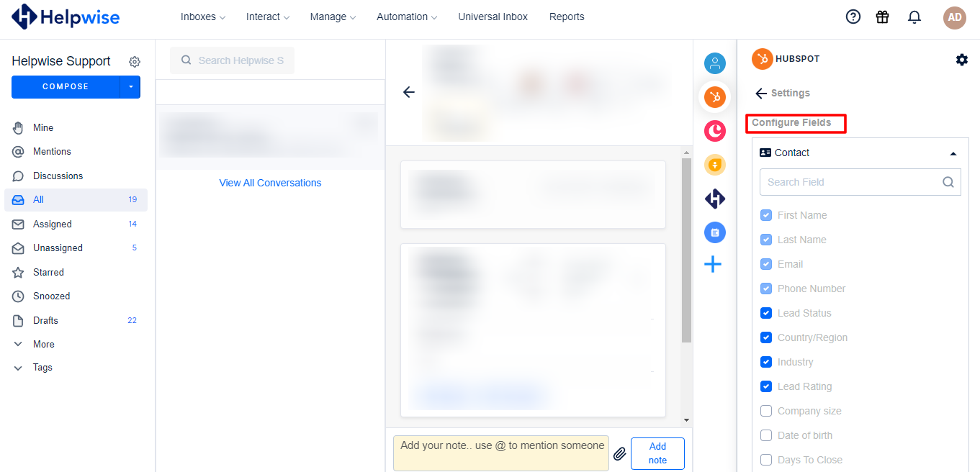Check the Date of birth field
Screen dimensions: 980x472
(x=765, y=435)
